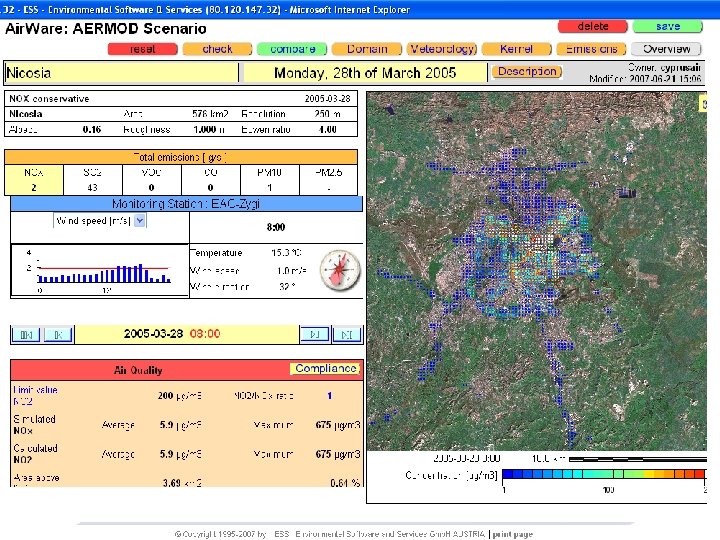This screenshot has height=540, width=720.
Task: Step forward one time step
Action: click(x=315, y=335)
